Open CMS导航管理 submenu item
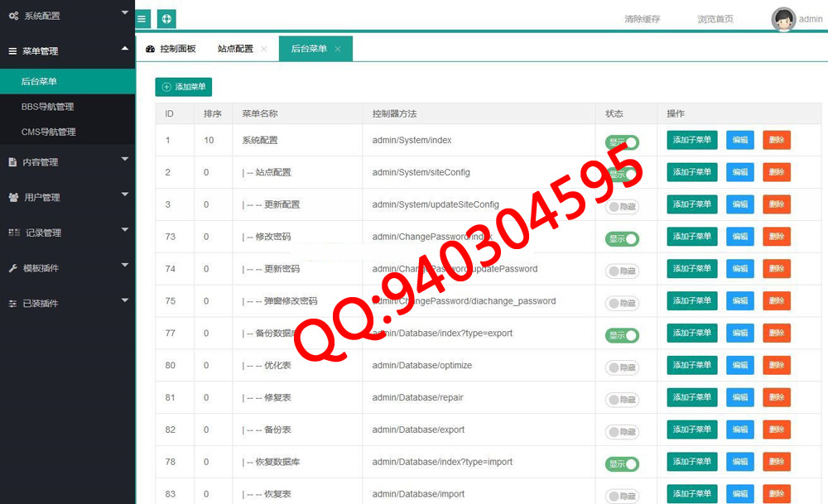The width and height of the screenshot is (828, 504). tap(48, 132)
